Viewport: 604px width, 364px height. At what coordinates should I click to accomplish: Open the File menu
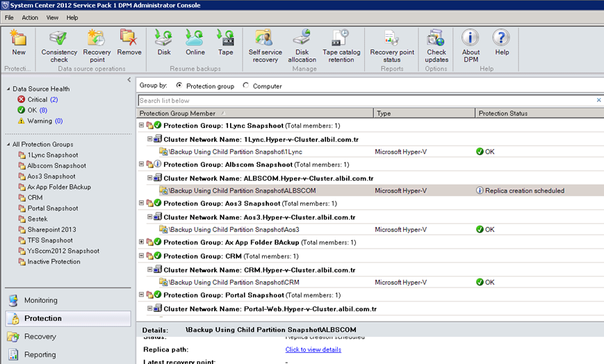pos(9,18)
